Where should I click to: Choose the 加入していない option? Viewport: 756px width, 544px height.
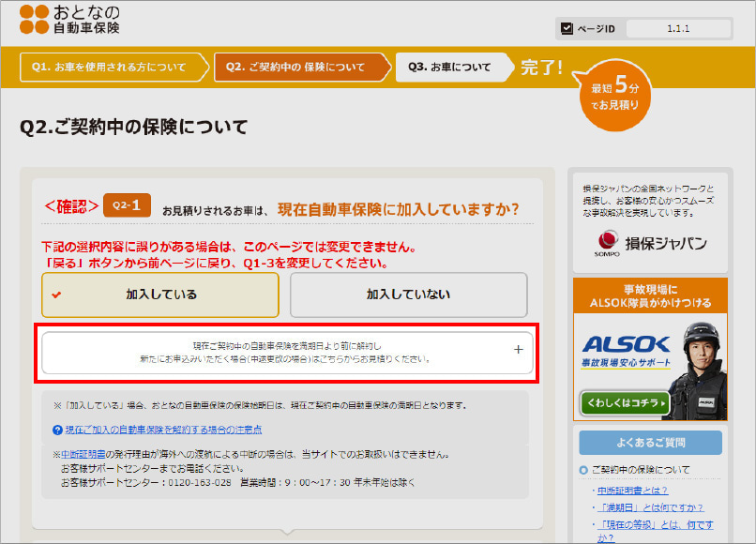pyautogui.click(x=408, y=295)
